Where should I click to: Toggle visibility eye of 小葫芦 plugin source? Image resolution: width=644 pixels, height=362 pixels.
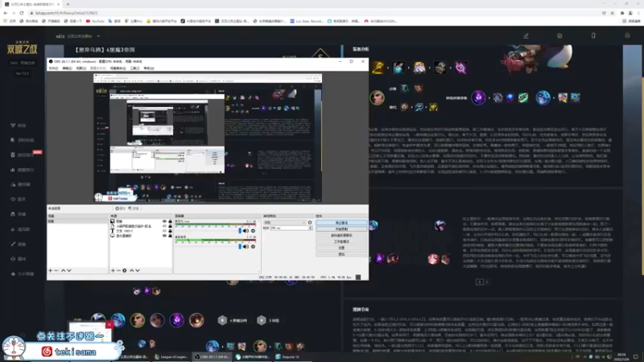165,226
